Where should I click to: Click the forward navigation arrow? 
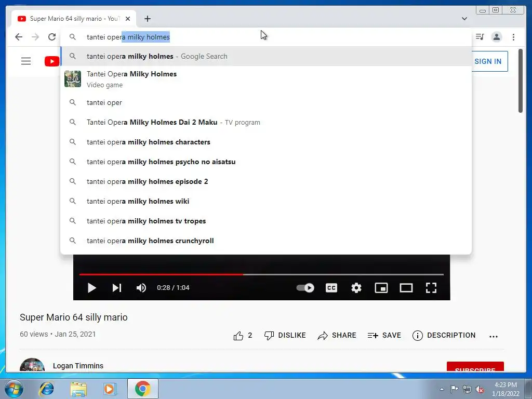[35, 37]
